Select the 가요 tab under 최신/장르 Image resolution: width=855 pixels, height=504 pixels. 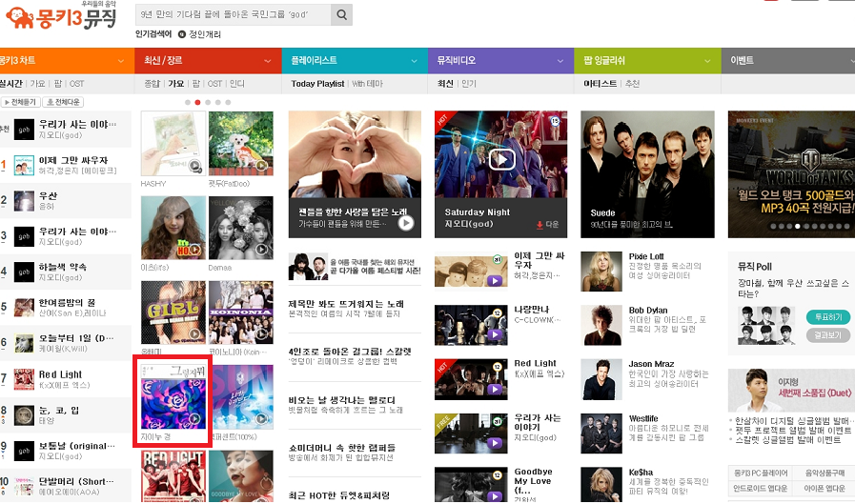(176, 83)
